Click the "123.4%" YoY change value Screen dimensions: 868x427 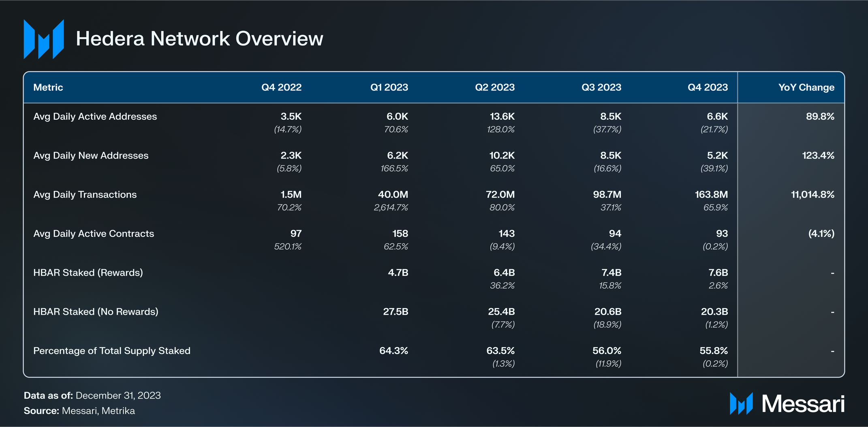[819, 156]
